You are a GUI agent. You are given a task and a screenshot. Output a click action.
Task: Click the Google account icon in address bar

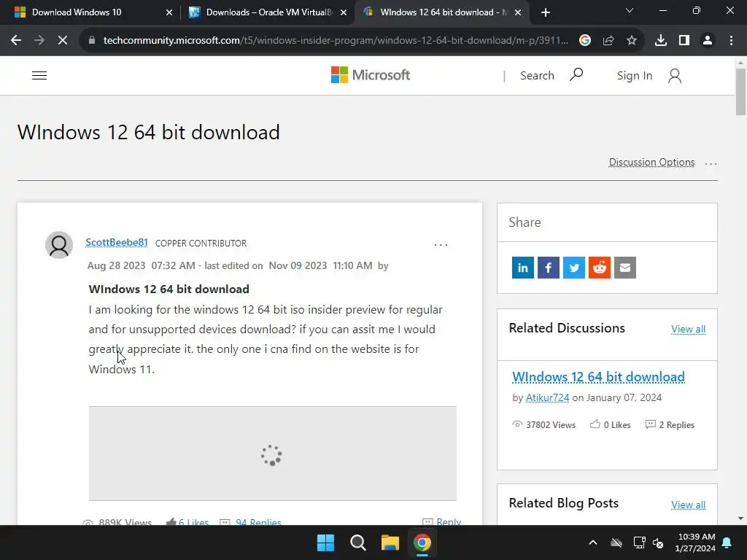point(585,41)
